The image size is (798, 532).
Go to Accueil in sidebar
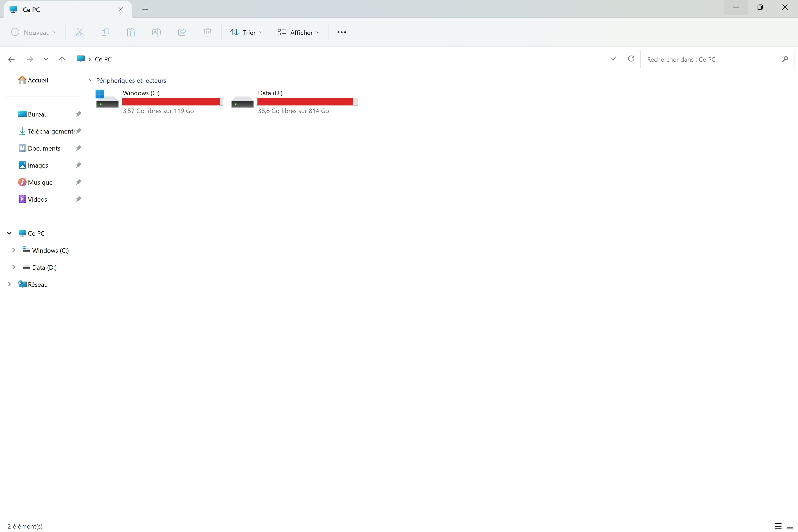[x=38, y=80]
